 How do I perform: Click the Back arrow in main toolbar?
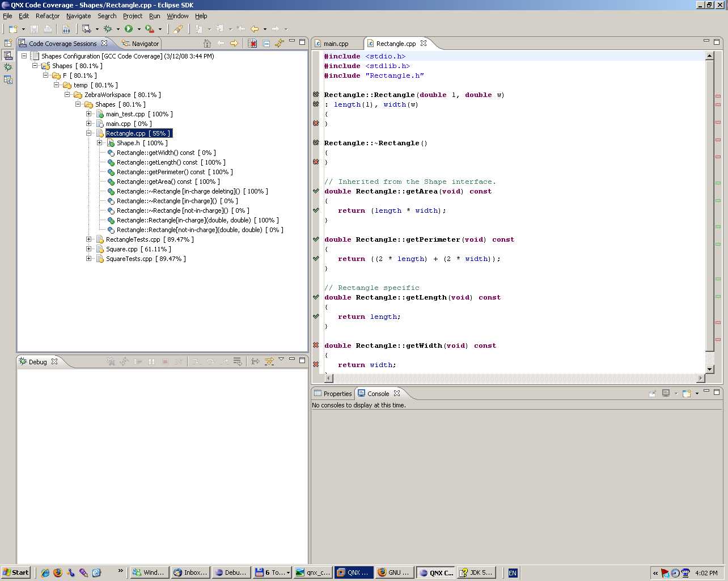pos(255,28)
